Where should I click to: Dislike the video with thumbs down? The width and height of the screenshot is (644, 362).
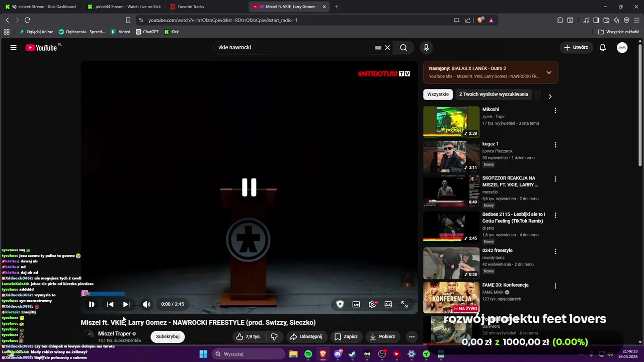(274, 336)
